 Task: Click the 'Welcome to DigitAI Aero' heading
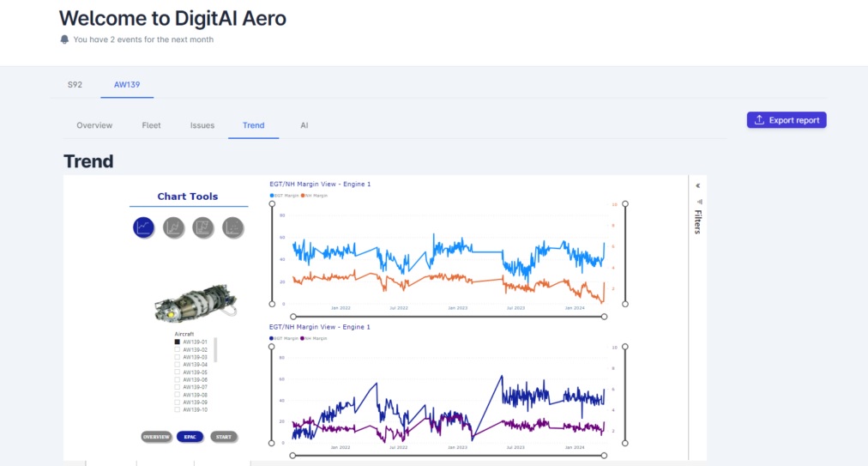[172, 18]
